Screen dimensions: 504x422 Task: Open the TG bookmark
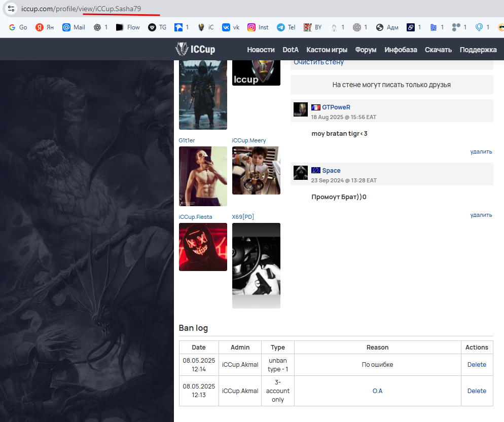point(157,27)
